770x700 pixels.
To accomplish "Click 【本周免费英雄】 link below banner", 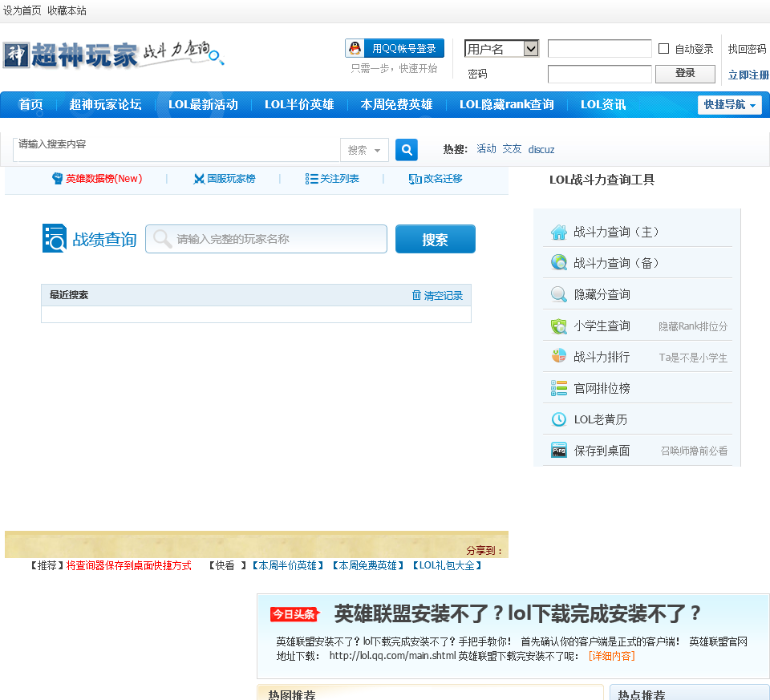I will [x=368, y=566].
